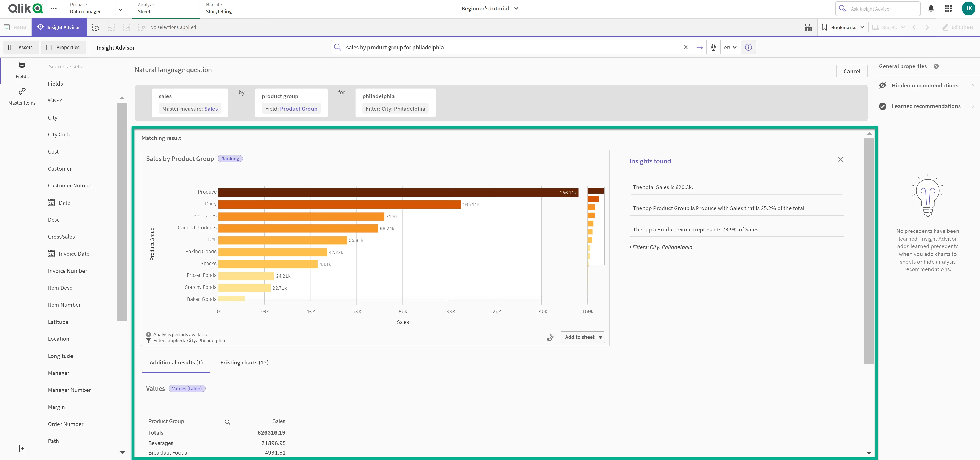Click the Cancel button

tap(852, 71)
